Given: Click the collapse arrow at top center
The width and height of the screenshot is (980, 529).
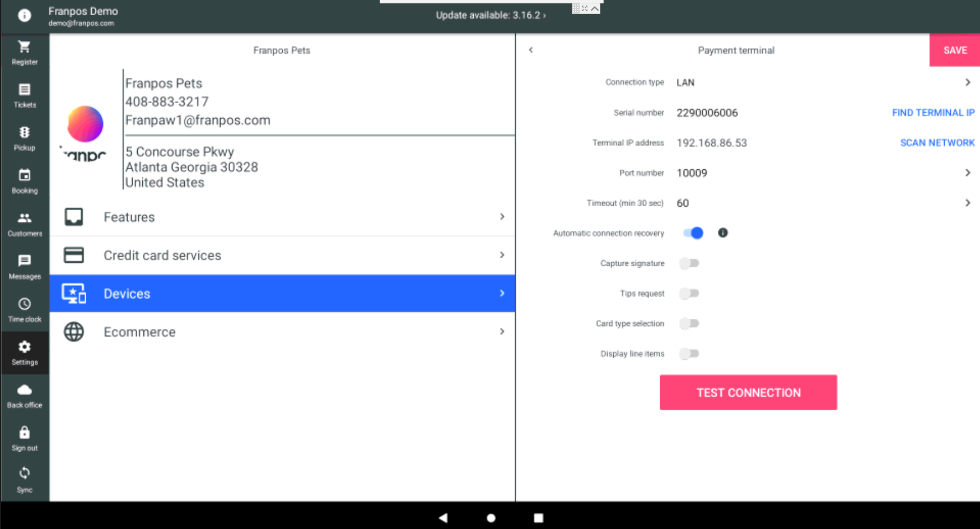Looking at the screenshot, I should 595,8.
